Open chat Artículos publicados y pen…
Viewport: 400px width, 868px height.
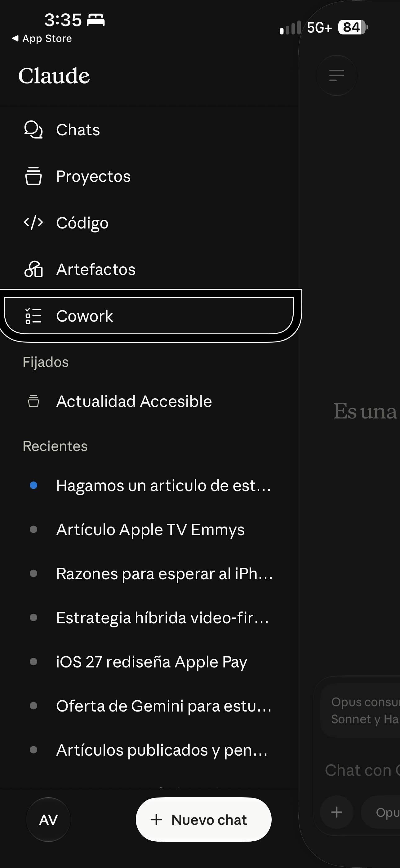tap(149, 750)
